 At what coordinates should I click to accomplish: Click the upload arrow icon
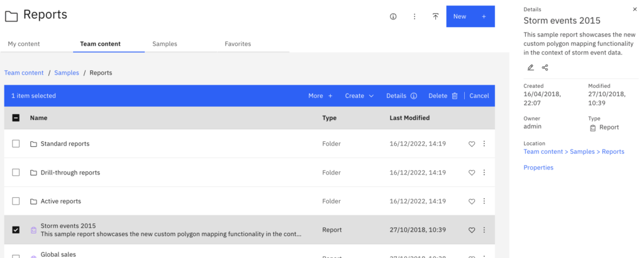435,16
